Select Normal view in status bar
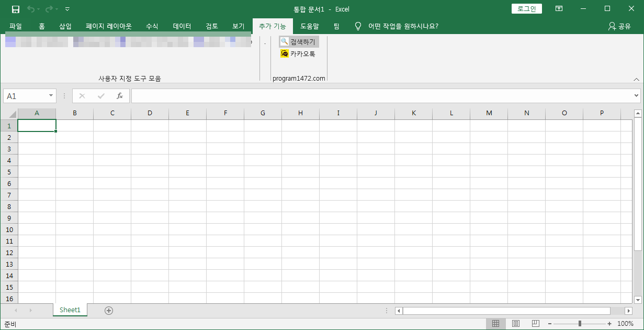The height and width of the screenshot is (330, 644). coord(495,324)
